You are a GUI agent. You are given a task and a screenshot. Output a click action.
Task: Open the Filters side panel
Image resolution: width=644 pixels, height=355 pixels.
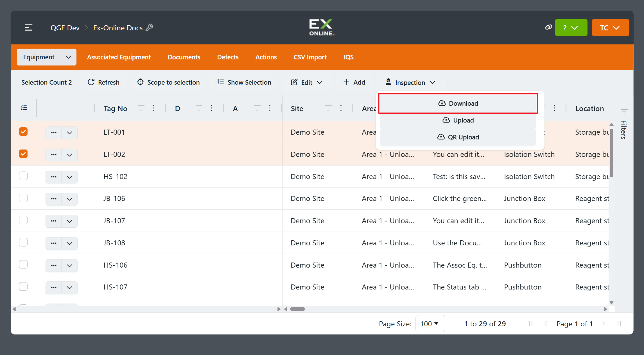coord(624,124)
